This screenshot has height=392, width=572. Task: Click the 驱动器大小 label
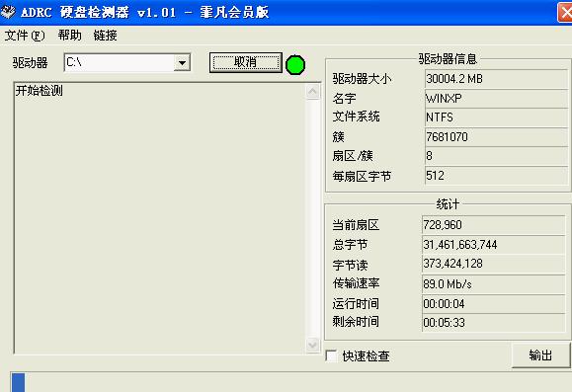pyautogui.click(x=362, y=79)
